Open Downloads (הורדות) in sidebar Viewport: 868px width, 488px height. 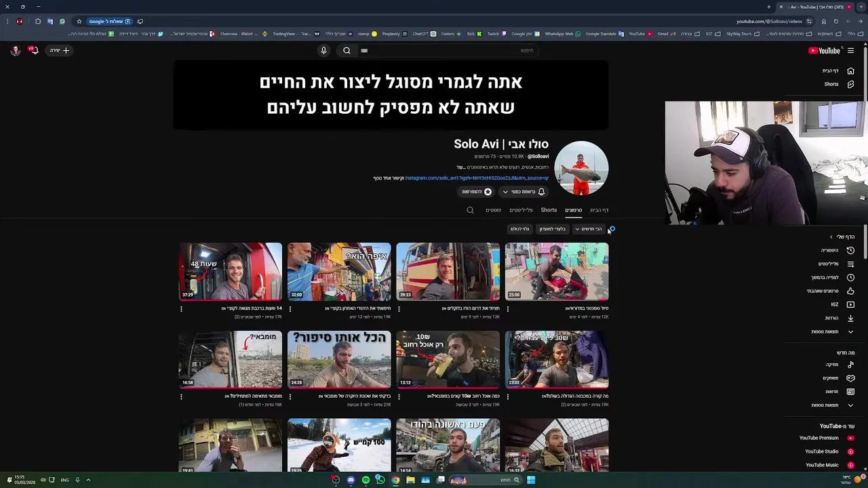(x=839, y=318)
